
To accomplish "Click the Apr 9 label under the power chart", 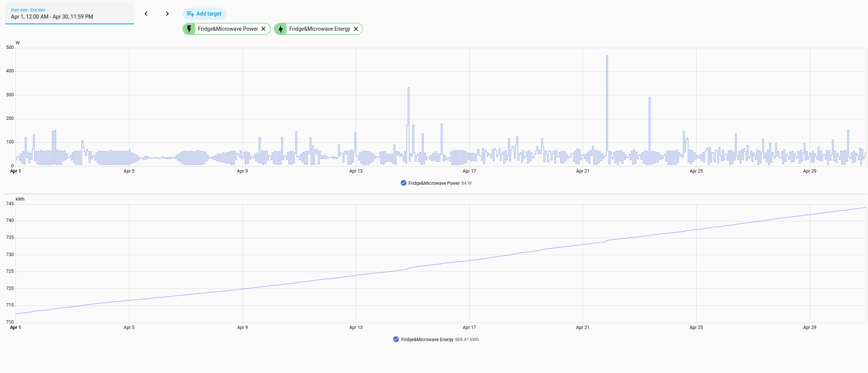I will pyautogui.click(x=242, y=171).
